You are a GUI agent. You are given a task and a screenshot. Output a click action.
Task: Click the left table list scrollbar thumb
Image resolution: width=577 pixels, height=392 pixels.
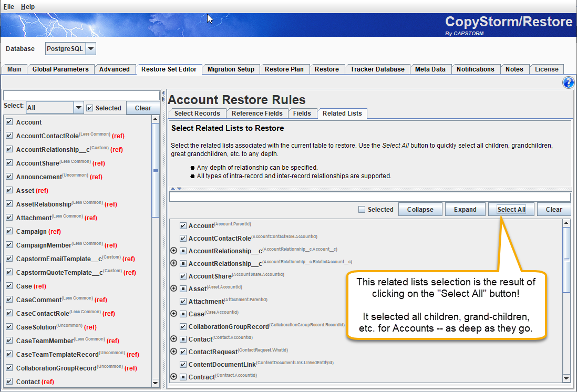156,170
